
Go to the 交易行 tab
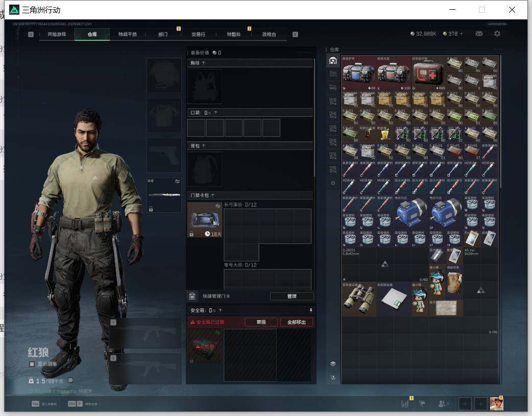click(x=198, y=34)
